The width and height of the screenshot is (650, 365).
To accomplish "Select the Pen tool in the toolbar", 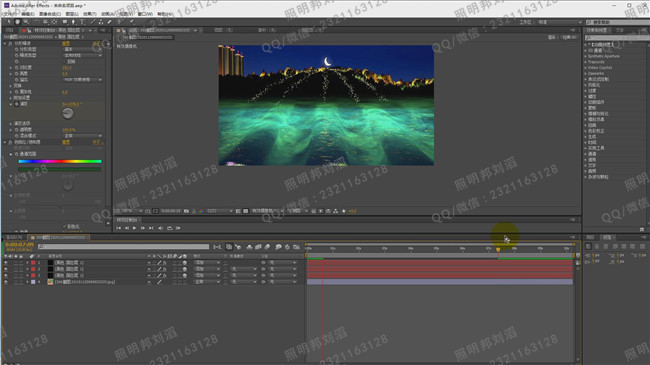I will 73,22.
